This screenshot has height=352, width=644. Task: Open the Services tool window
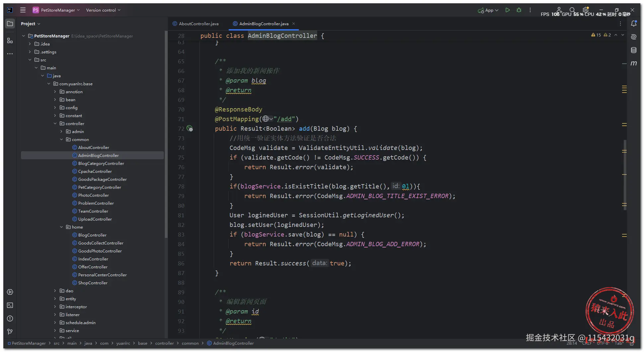coord(10,292)
